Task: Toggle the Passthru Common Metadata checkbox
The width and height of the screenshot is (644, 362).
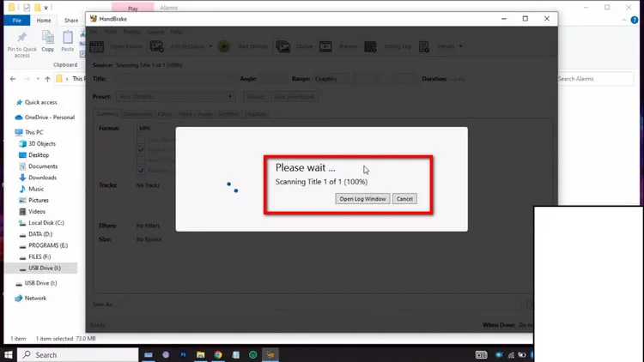Action: (x=141, y=171)
